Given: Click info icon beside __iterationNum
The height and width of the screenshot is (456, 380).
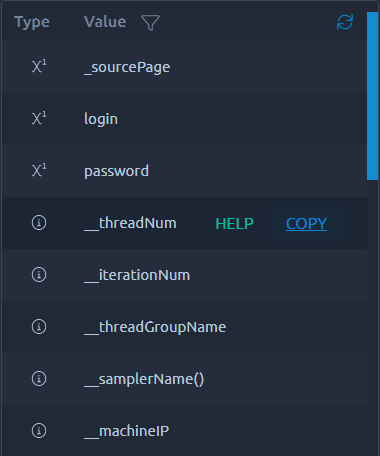Looking at the screenshot, I should 39,274.
